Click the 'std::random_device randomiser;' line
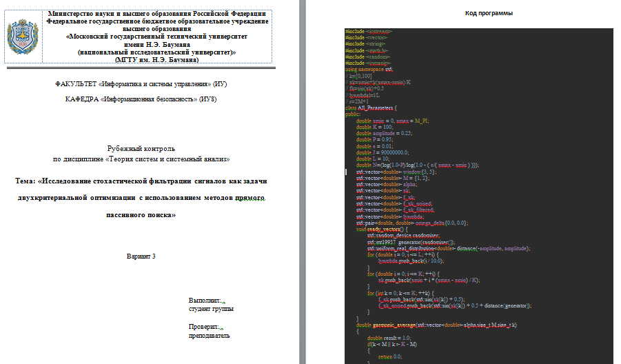621x364 pixels. point(404,236)
